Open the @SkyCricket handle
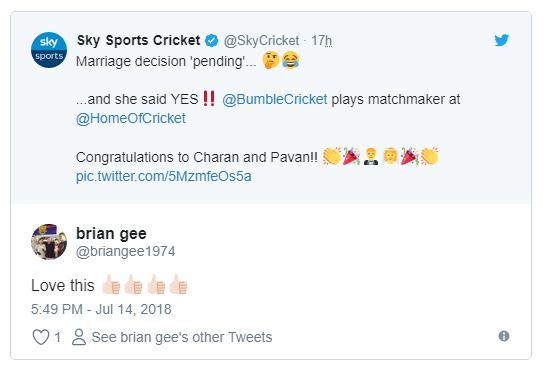Viewport: 544px width, 367px height. pos(261,41)
